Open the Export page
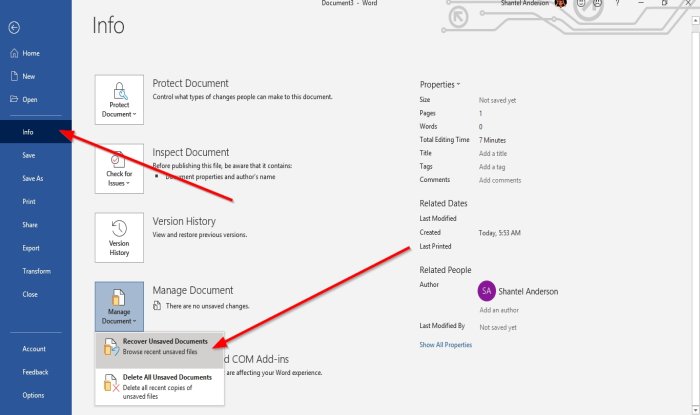 pos(36,248)
